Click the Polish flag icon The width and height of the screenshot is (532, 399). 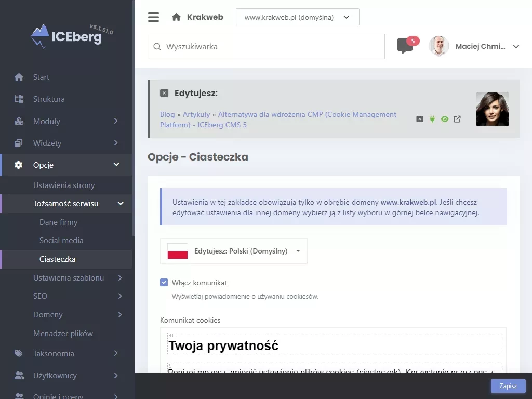(x=178, y=251)
